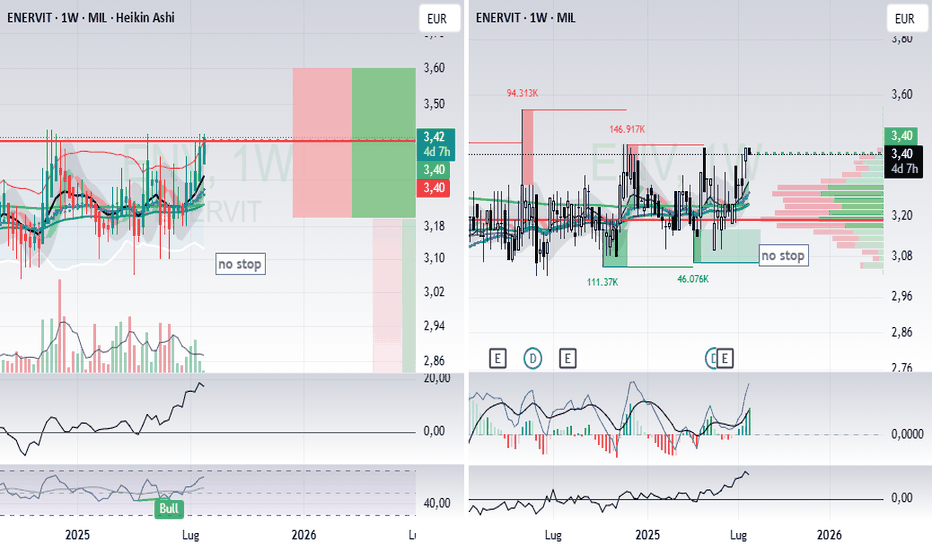The width and height of the screenshot is (932, 550).
Task: Click the 3,50 value on the left price axis
Action: (x=434, y=103)
